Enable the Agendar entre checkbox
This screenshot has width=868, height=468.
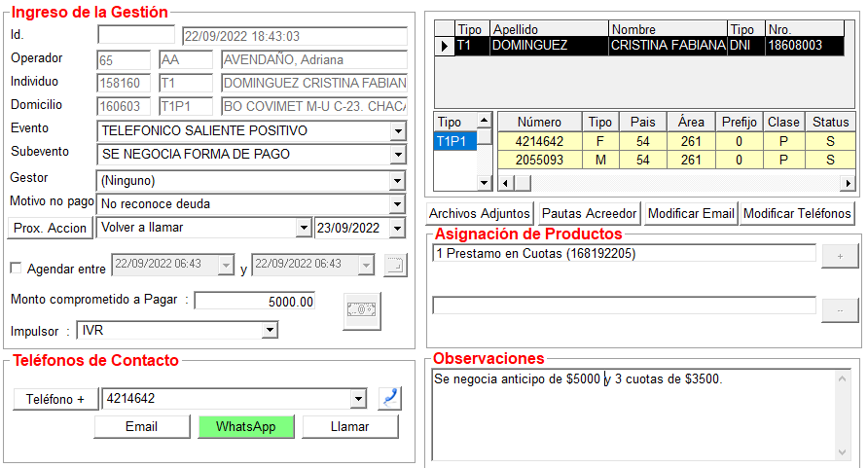(x=15, y=269)
